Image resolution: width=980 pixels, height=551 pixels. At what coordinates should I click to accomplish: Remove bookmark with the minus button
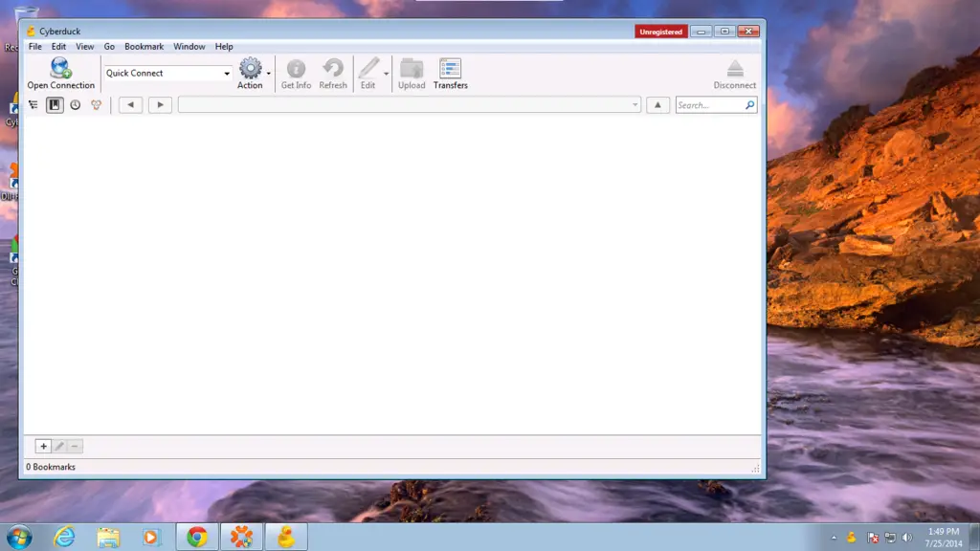tap(75, 446)
